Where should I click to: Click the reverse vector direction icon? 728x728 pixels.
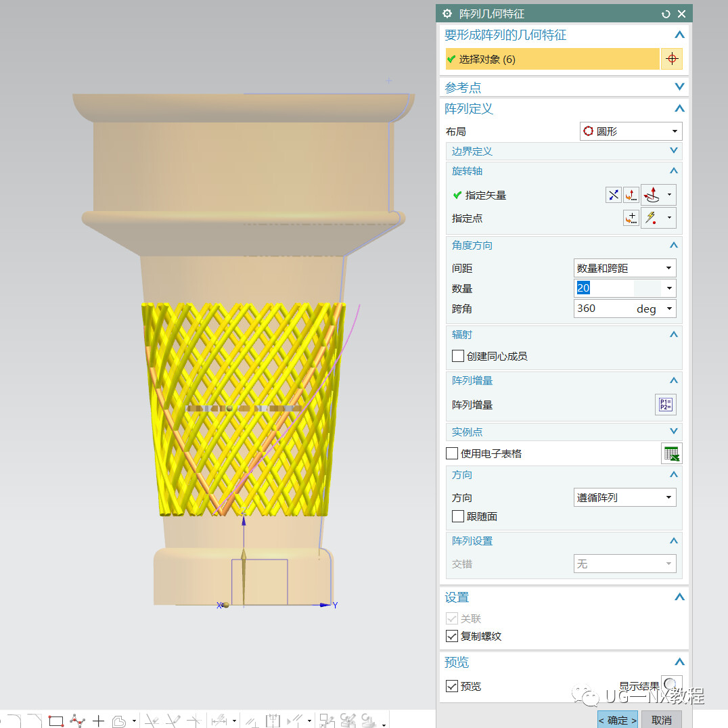(614, 195)
